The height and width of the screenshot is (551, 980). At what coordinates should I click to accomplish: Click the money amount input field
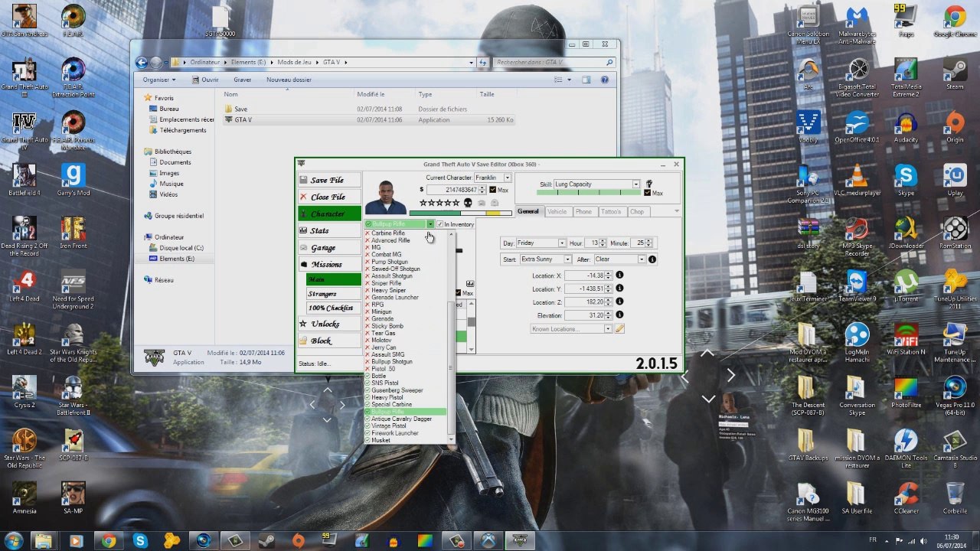(456, 190)
